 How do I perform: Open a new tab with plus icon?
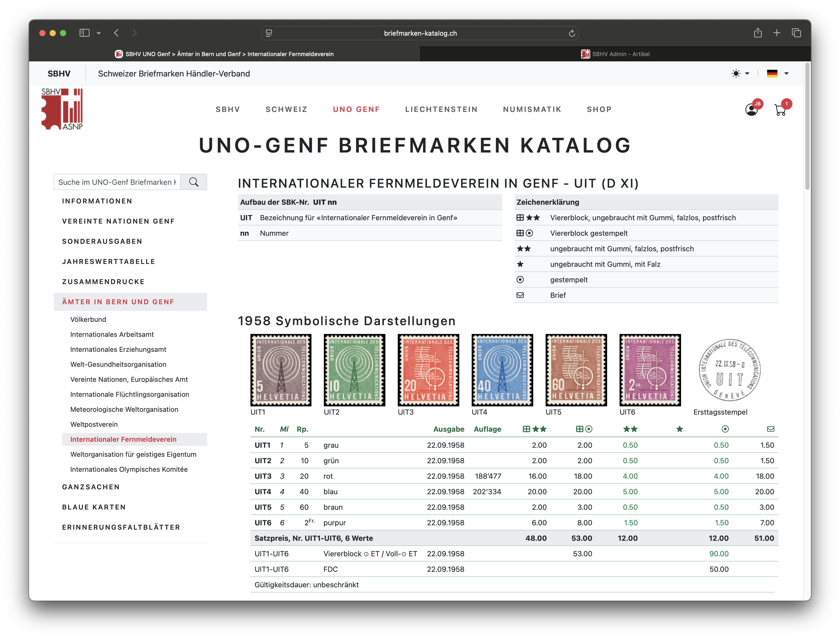776,33
